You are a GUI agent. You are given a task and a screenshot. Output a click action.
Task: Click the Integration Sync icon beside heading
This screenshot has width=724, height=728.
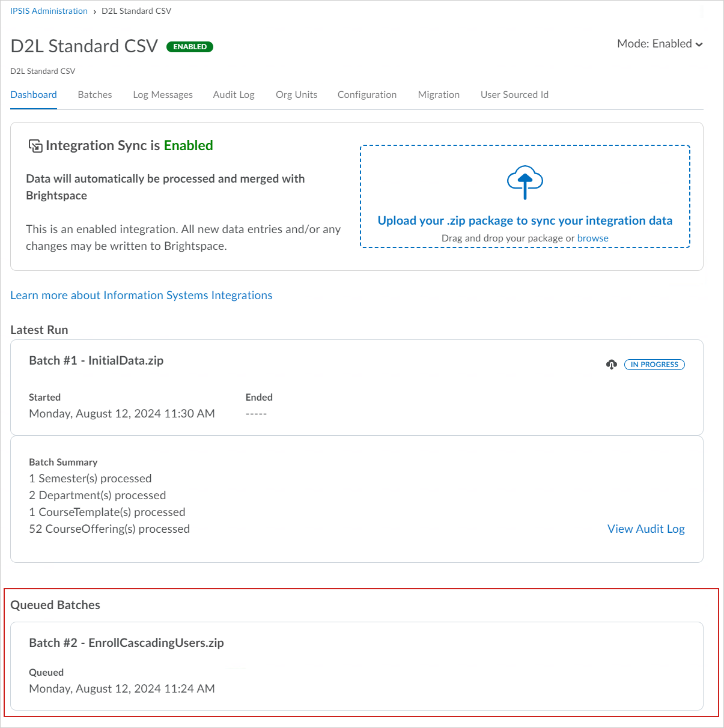35,146
